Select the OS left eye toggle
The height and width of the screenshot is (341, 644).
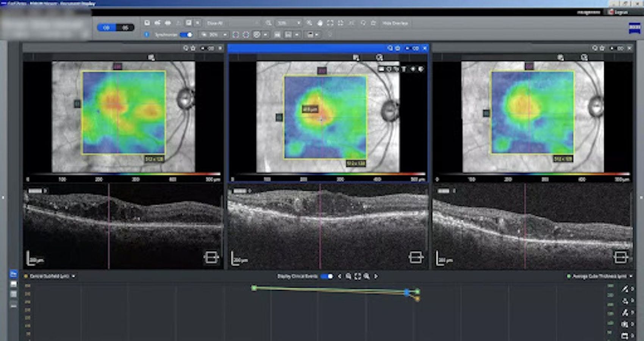click(x=125, y=28)
